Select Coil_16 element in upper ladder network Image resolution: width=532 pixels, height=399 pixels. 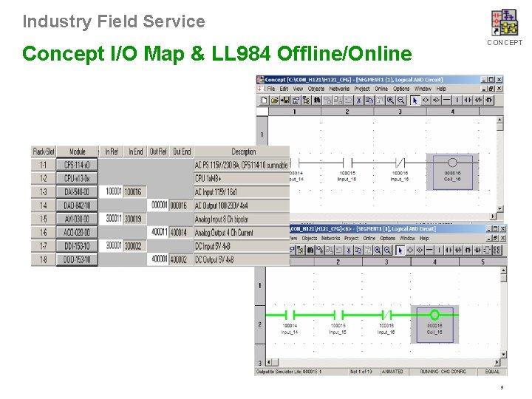click(453, 171)
